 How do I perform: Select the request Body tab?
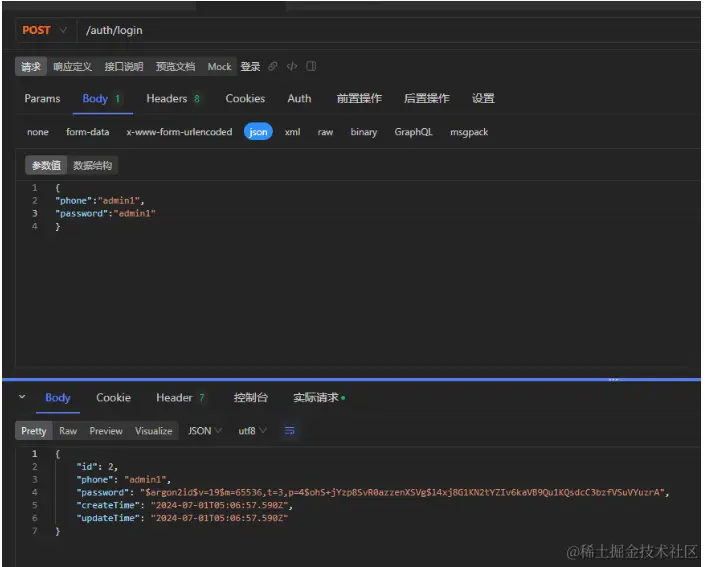(x=102, y=98)
